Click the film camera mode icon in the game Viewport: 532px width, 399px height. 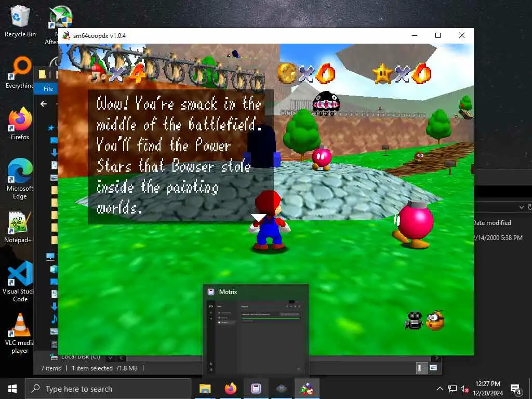coord(414,320)
